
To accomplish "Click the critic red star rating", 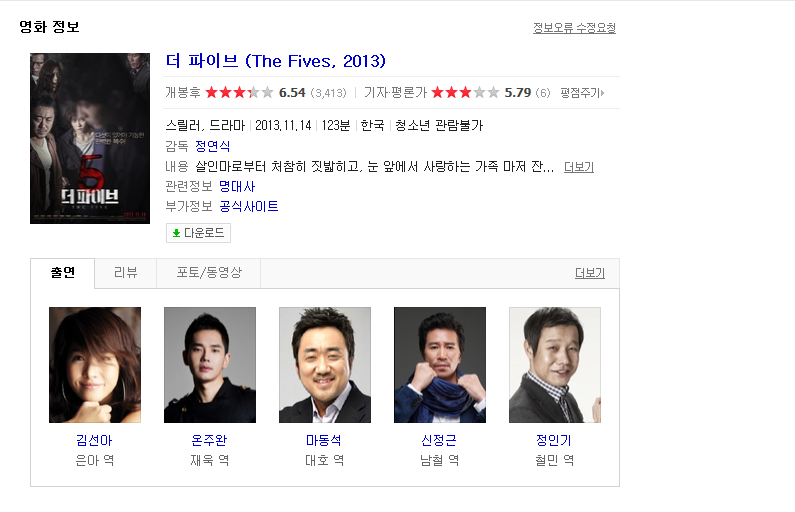I will tap(465, 93).
